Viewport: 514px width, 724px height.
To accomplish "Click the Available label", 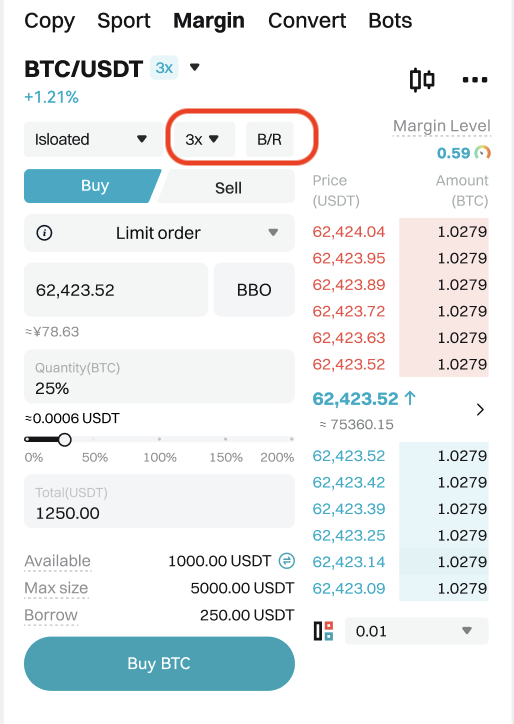I will click(57, 561).
